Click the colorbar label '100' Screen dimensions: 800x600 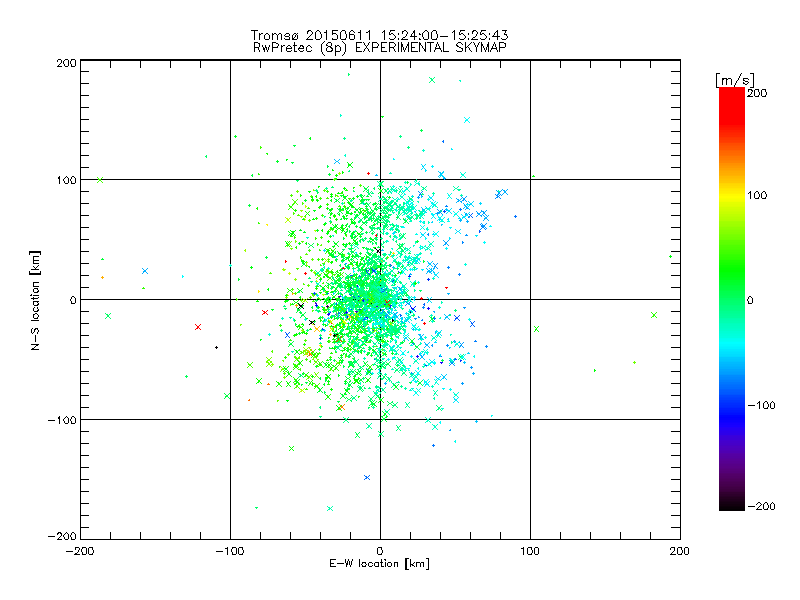pyautogui.click(x=757, y=195)
